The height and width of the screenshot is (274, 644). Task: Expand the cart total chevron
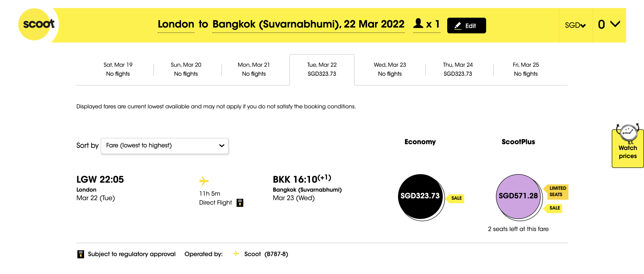[615, 24]
